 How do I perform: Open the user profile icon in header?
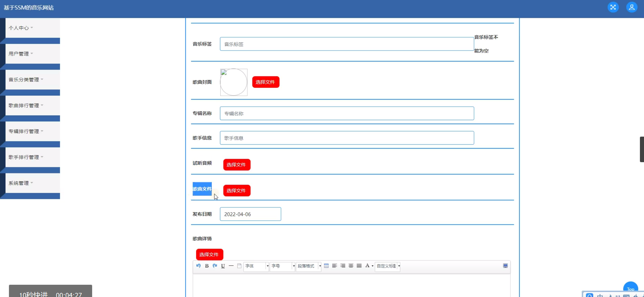[632, 7]
